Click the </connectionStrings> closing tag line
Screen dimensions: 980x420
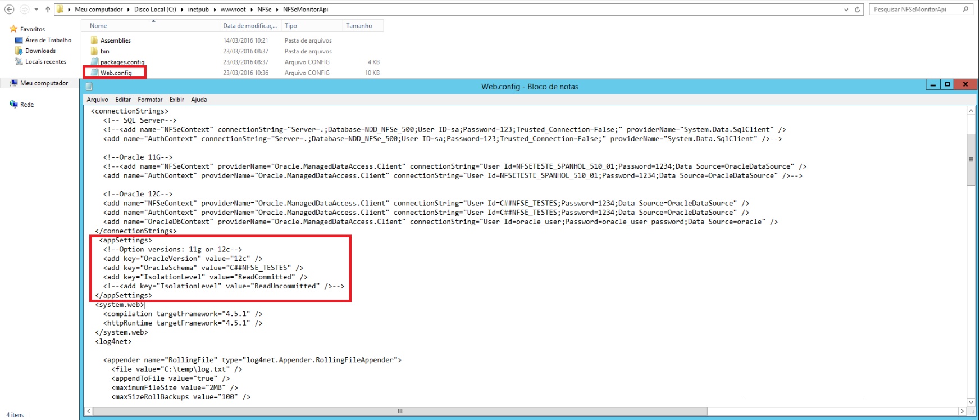[135, 231]
